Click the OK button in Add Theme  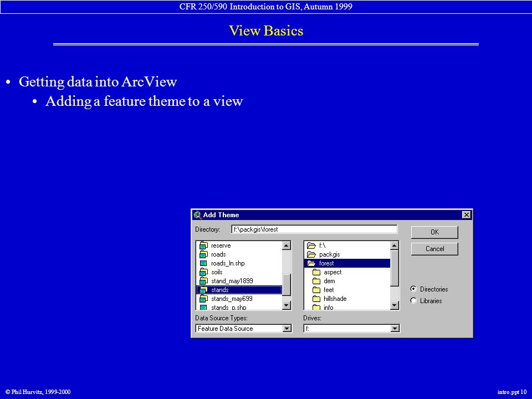point(434,232)
